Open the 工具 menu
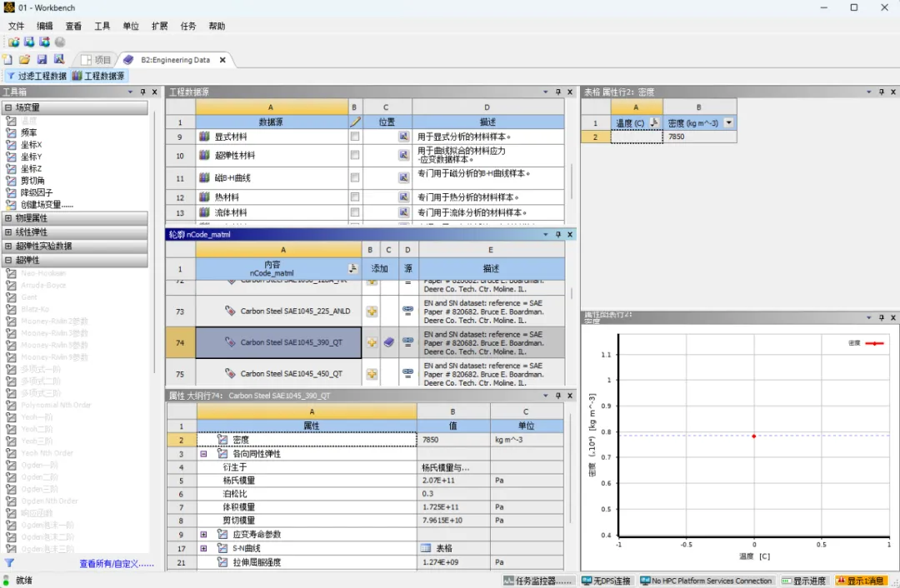 (x=102, y=26)
